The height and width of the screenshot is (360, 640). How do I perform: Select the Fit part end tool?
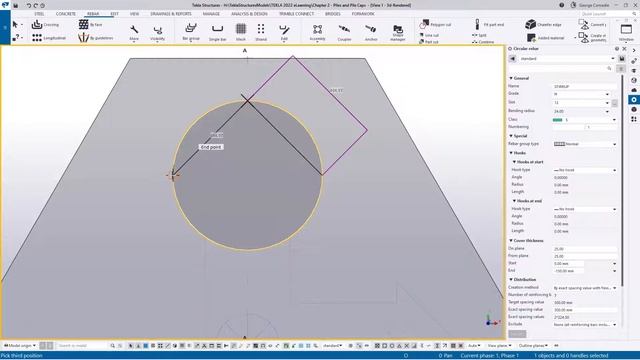(489, 24)
